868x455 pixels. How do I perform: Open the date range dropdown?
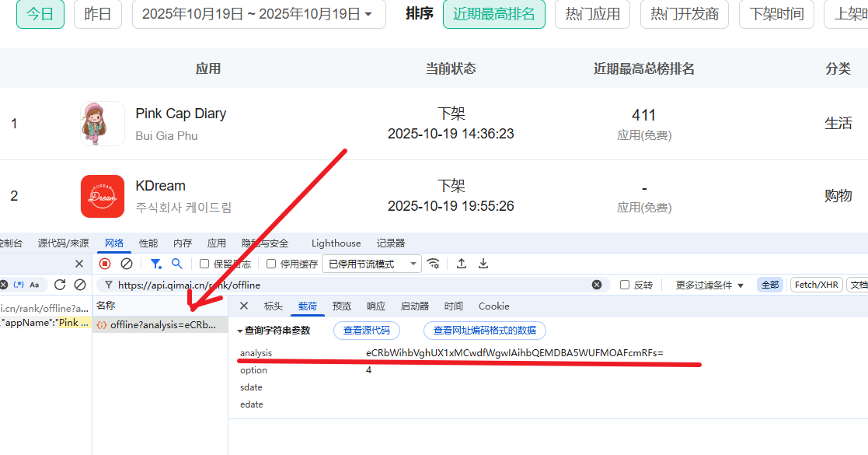click(259, 14)
